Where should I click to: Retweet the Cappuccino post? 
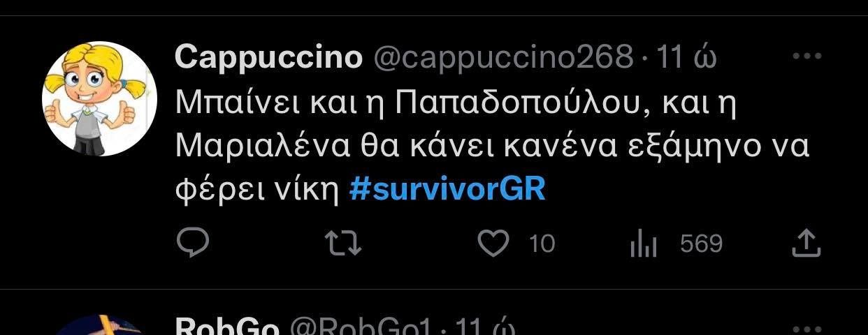point(344,243)
